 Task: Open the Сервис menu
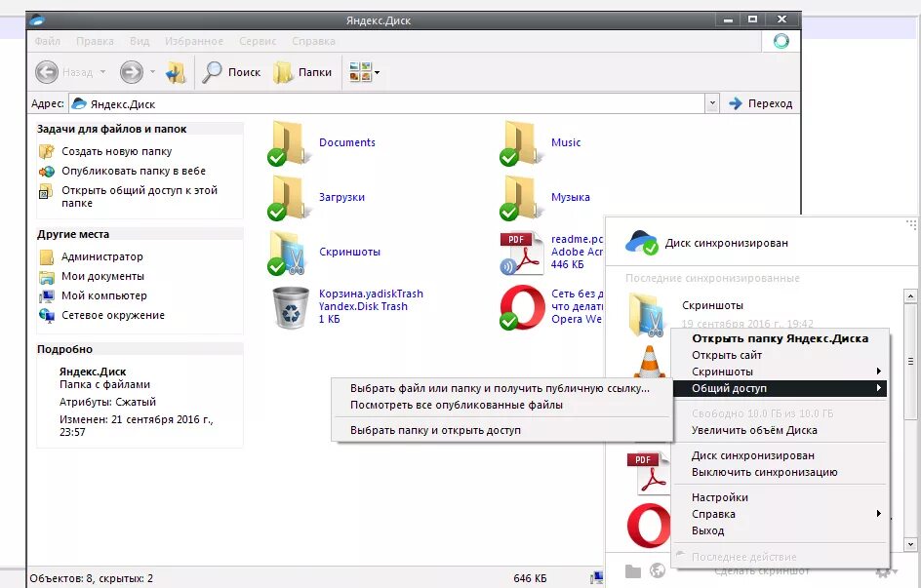tap(258, 41)
